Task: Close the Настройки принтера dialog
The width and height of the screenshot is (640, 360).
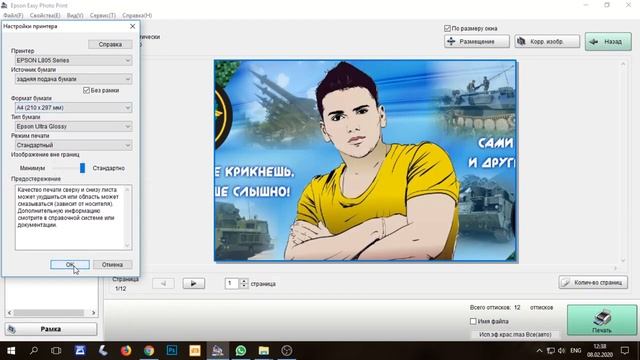Action: pos(133,26)
